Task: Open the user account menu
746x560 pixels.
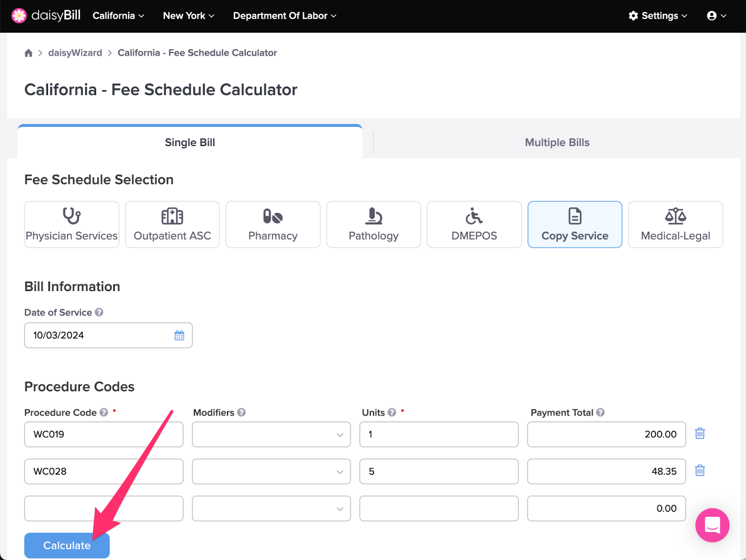Action: coord(717,16)
